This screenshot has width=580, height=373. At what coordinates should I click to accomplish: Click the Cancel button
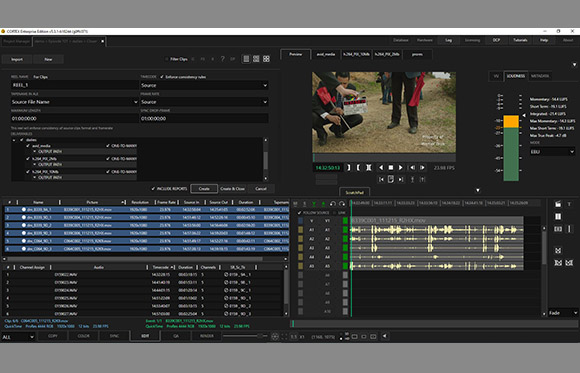tap(261, 189)
